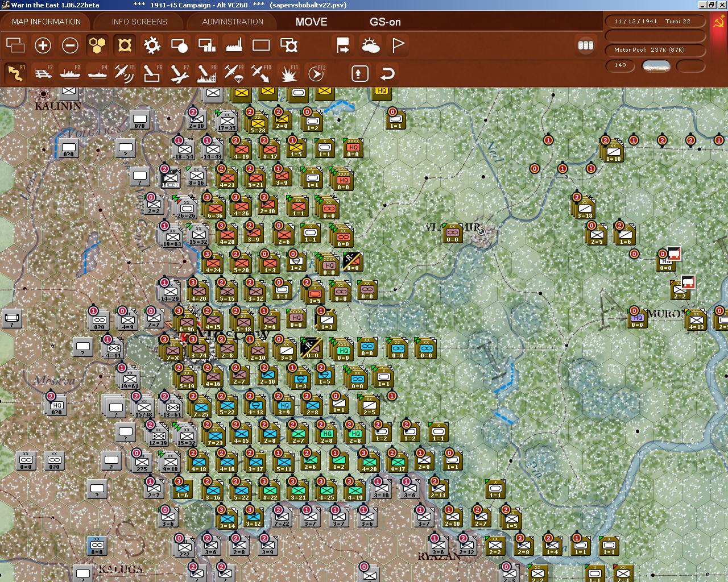Zoom in with the plus icon

pyautogui.click(x=43, y=45)
